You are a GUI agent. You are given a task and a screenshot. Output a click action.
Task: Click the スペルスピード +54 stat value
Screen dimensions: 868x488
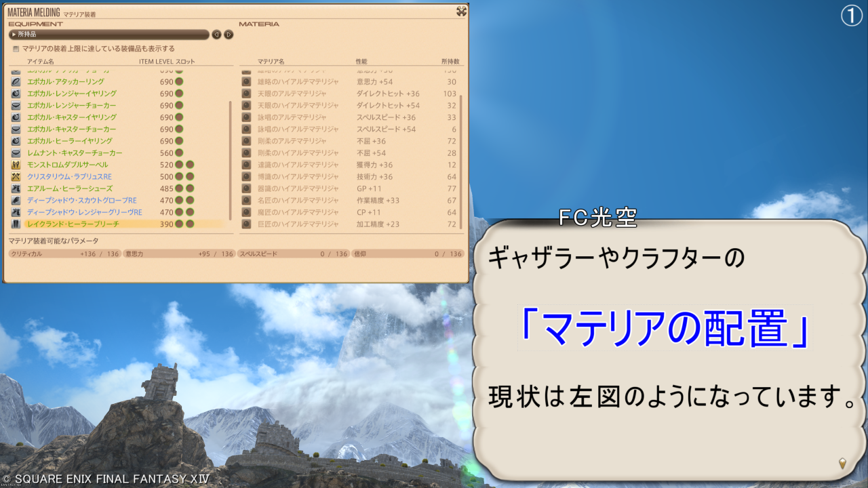[x=386, y=129]
